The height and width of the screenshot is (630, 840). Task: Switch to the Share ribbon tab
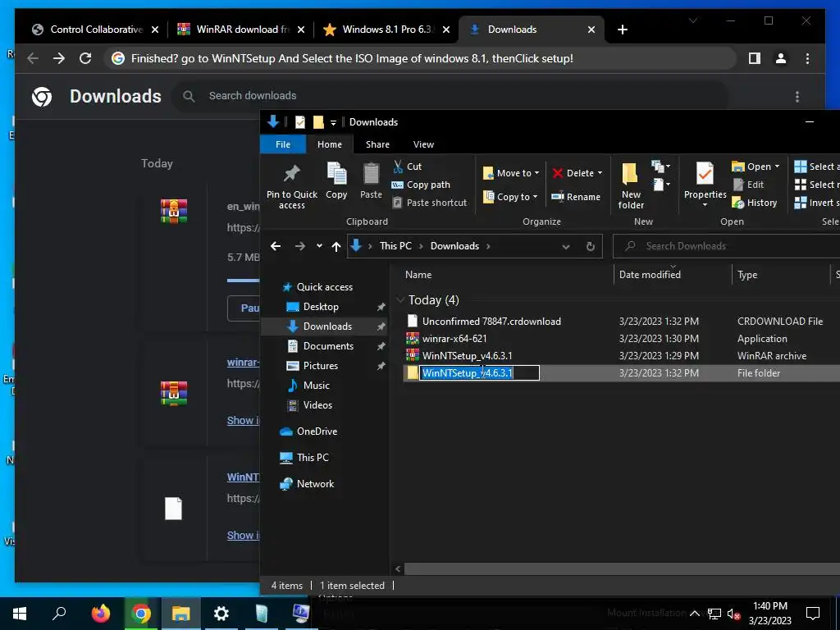click(377, 144)
